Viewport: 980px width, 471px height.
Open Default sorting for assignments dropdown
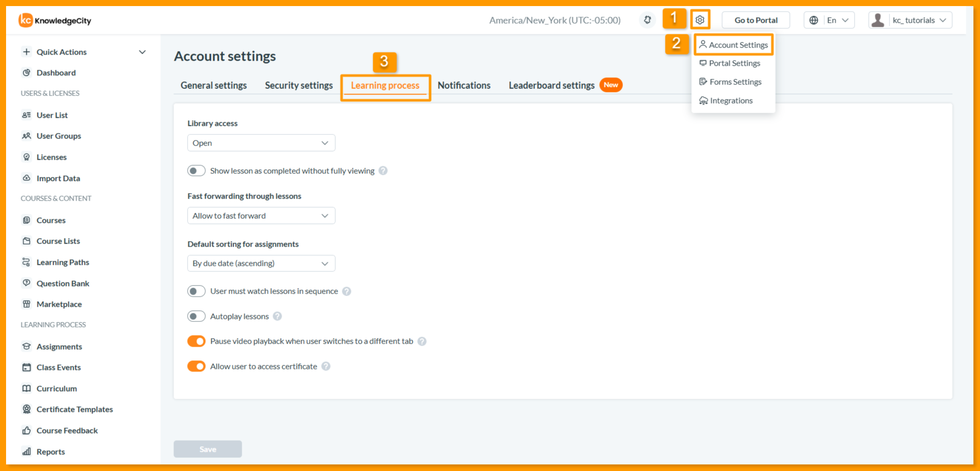261,263
